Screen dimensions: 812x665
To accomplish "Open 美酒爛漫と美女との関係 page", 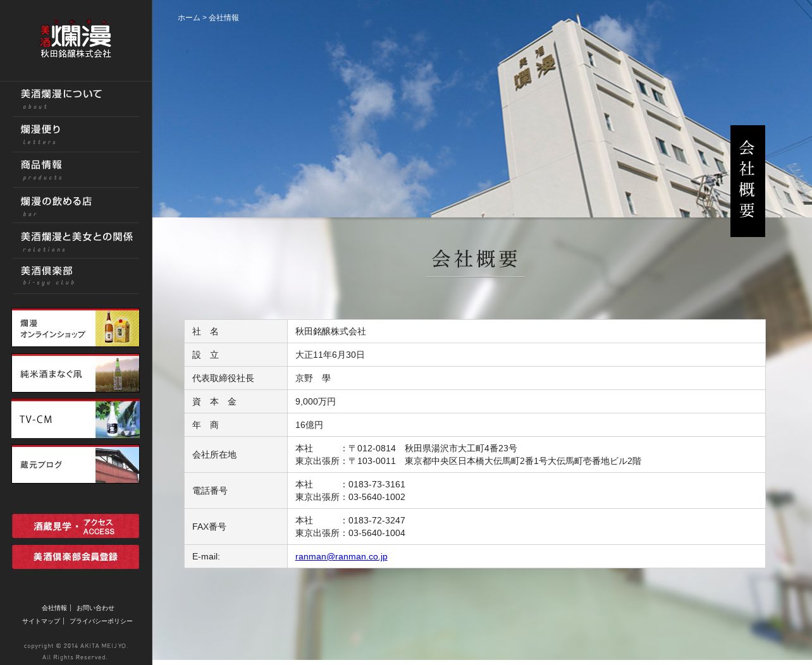I will (x=77, y=241).
